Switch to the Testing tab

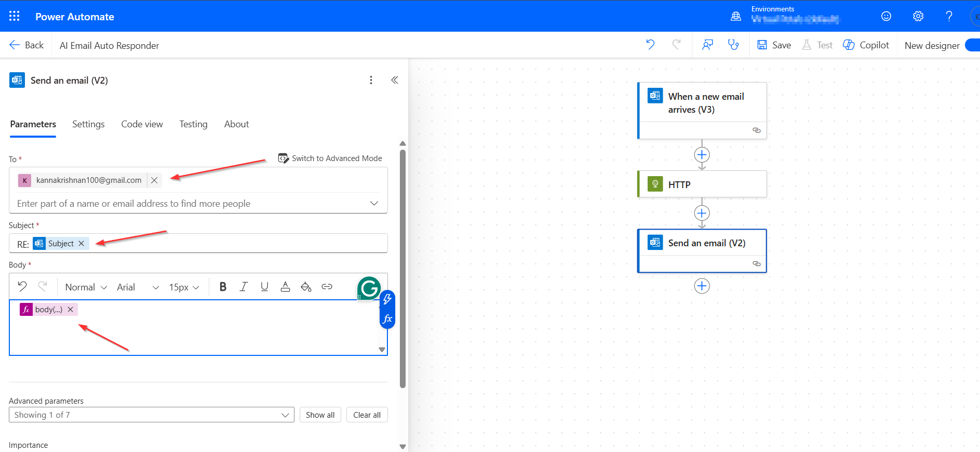[193, 124]
